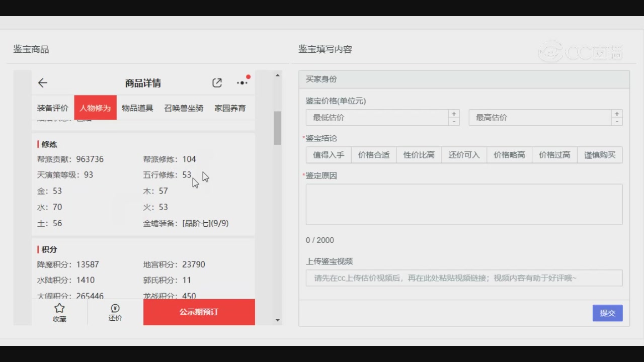Click the 鉴宝商品 panel heading
Screen dimensions: 644x362
point(31,49)
